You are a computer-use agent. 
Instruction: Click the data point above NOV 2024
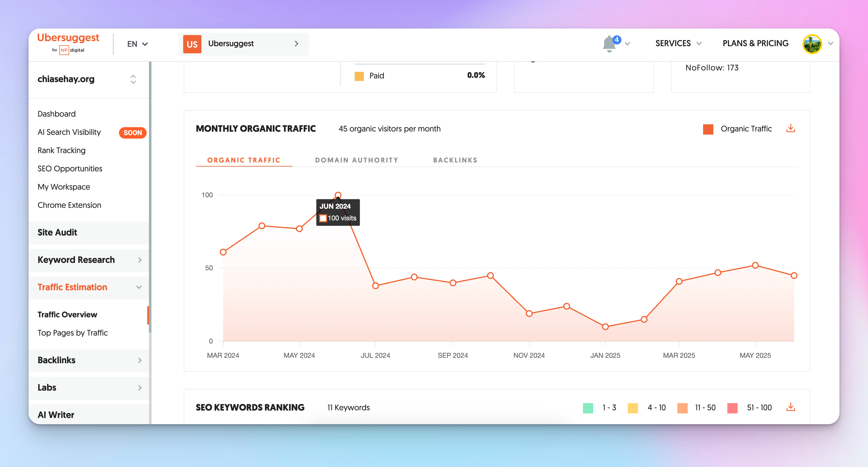click(529, 313)
